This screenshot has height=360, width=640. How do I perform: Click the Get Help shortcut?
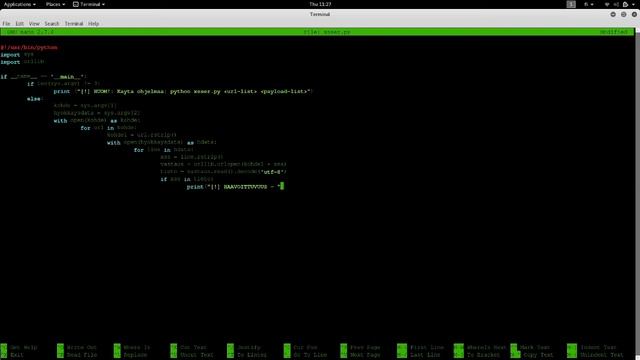click(x=19, y=347)
